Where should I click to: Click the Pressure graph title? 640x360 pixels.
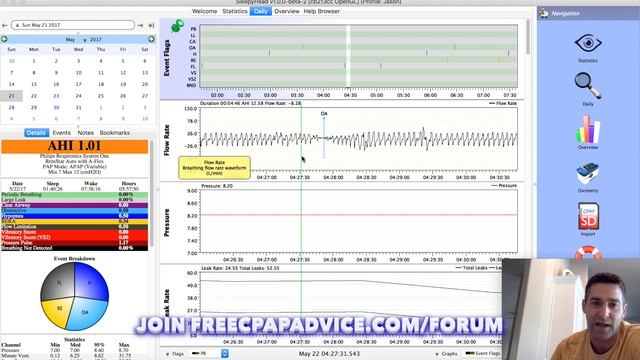point(167,223)
